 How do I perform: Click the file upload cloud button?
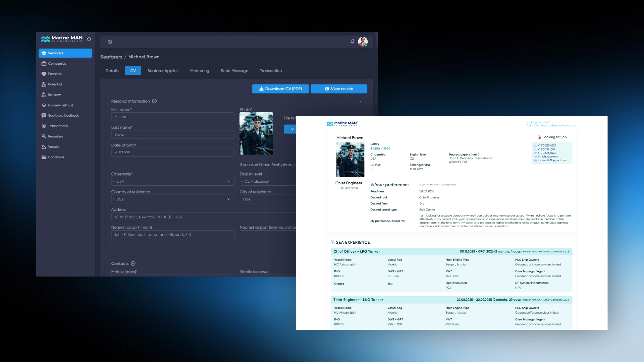coord(290,129)
